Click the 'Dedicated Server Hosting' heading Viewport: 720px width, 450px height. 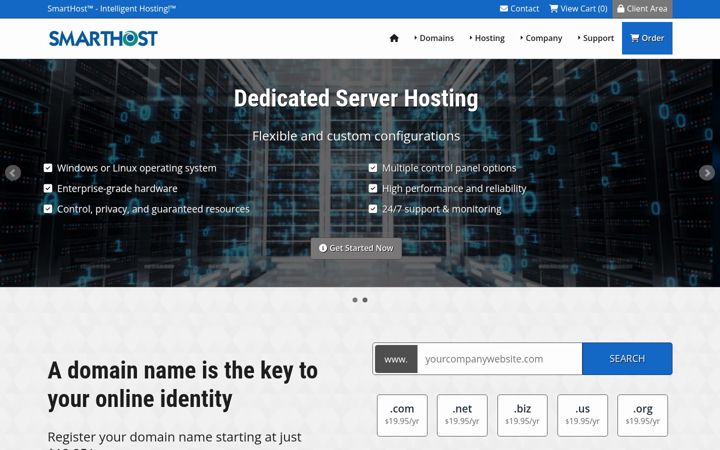[356, 98]
